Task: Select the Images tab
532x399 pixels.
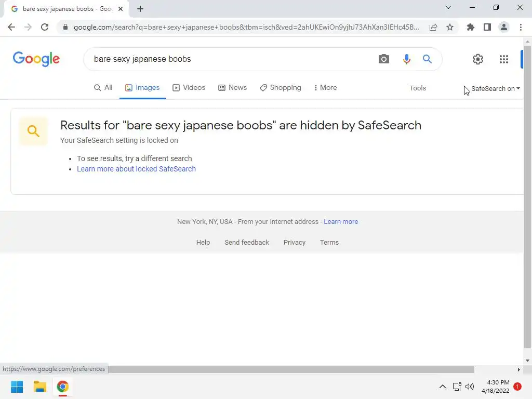Action: point(142,88)
